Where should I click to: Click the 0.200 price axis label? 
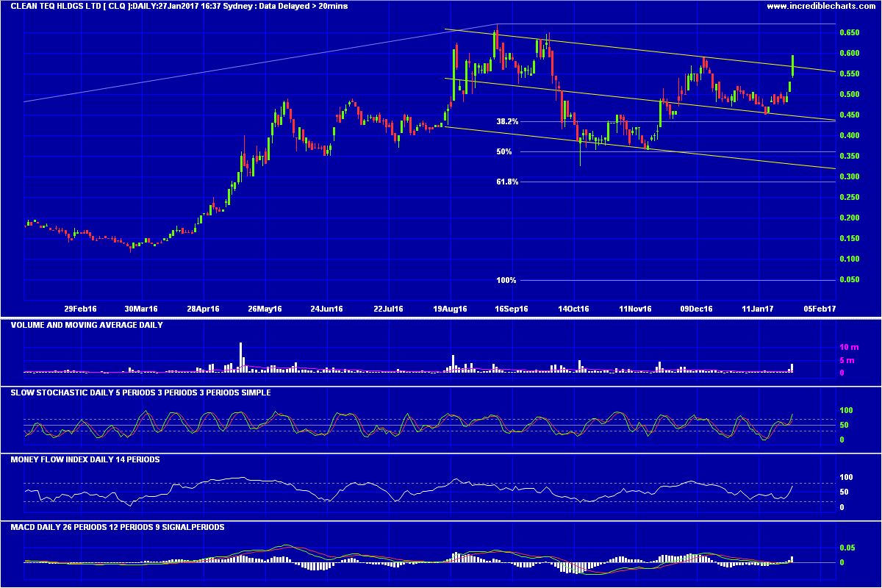pyautogui.click(x=849, y=218)
